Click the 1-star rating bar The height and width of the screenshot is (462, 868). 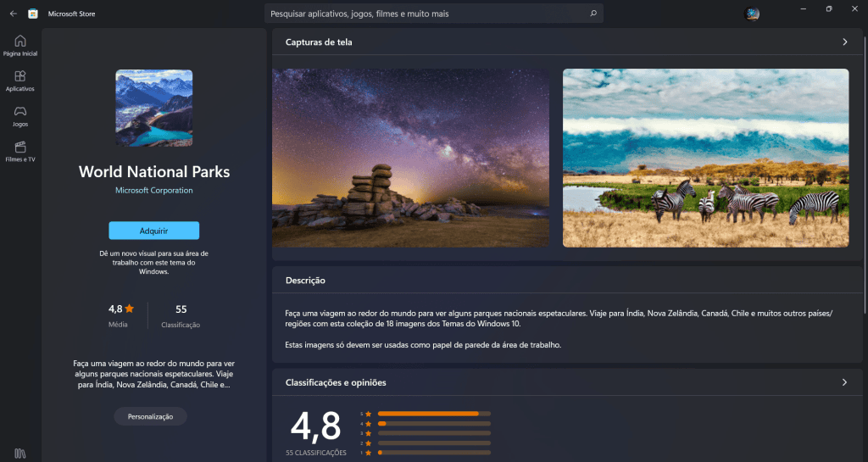click(434, 453)
